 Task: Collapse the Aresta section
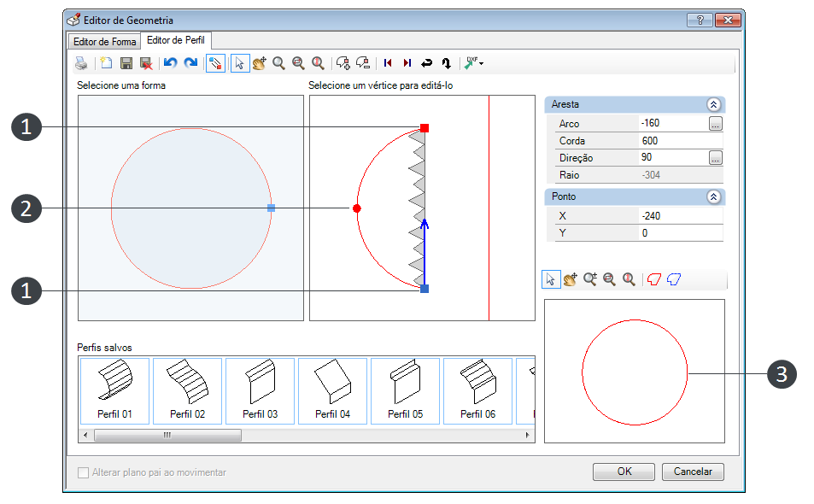click(713, 104)
